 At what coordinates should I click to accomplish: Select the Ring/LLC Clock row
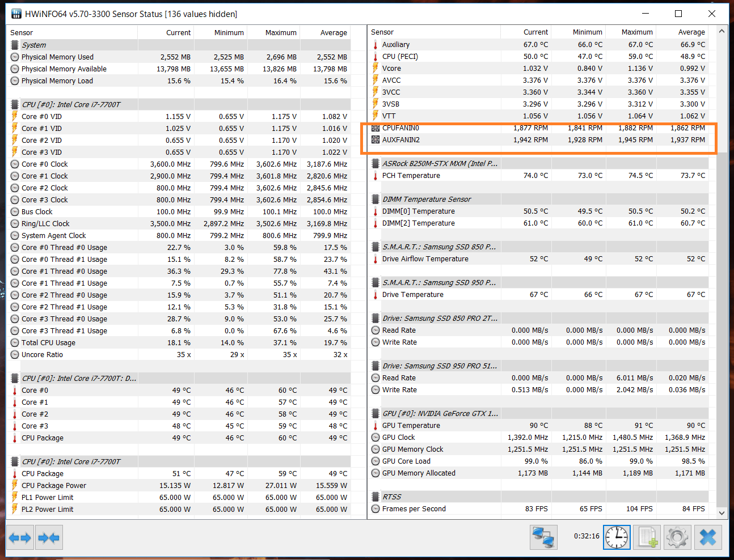(179, 224)
